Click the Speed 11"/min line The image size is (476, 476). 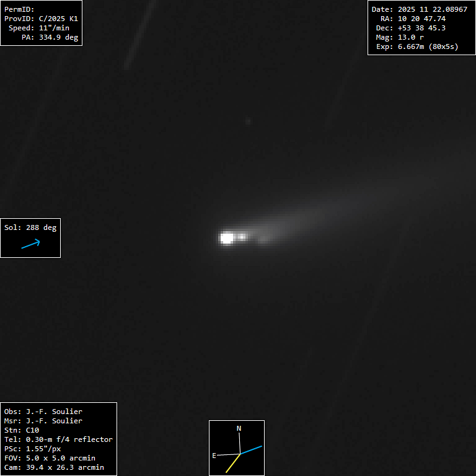pyautogui.click(x=38, y=28)
